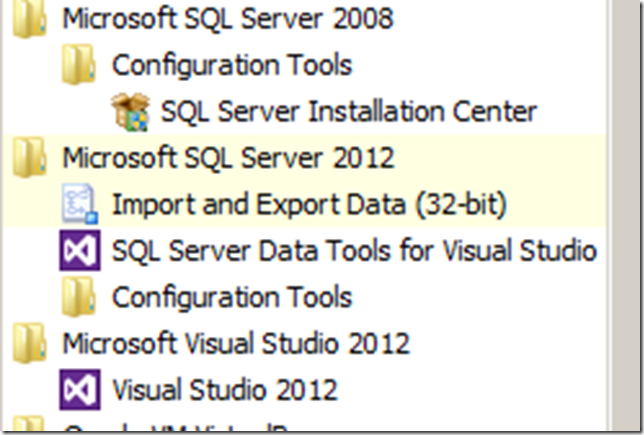Collapse the Microsoft SQL Server 2008 group label
This screenshot has width=644, height=435.
(227, 19)
